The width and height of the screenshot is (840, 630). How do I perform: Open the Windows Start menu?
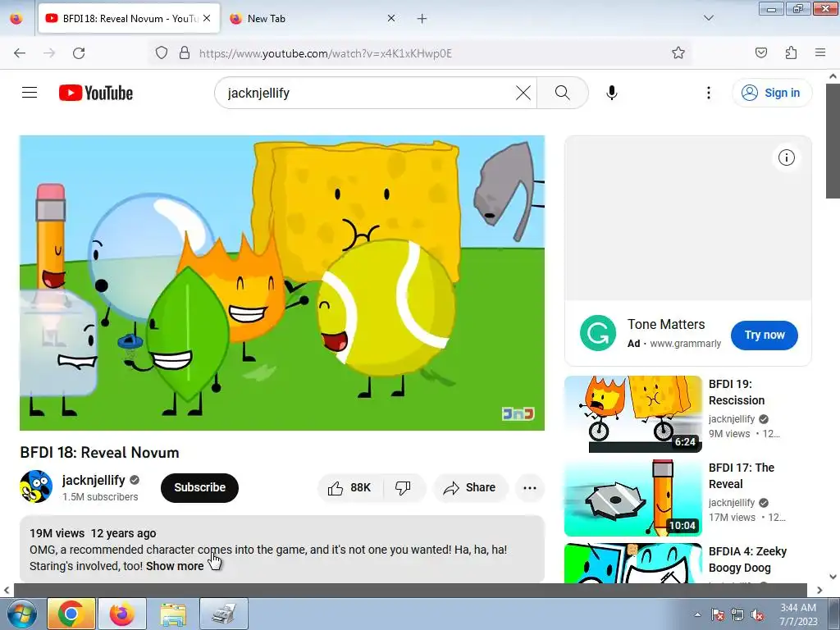21,614
